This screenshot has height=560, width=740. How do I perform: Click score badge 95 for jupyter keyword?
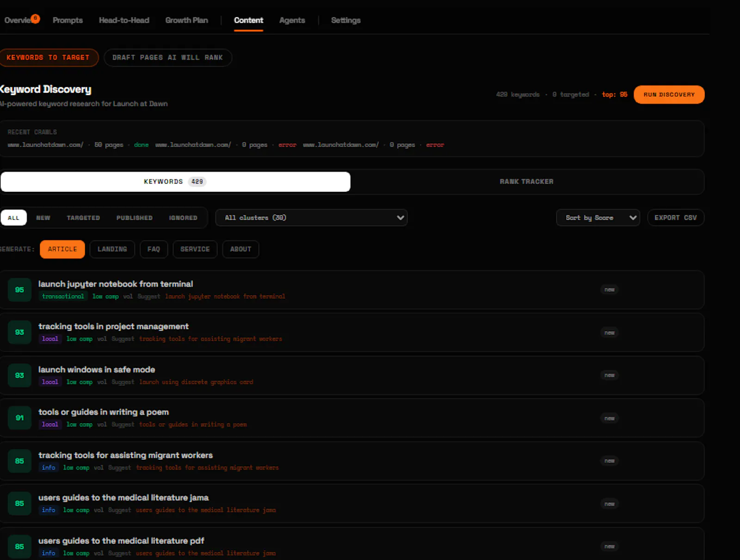(x=19, y=290)
